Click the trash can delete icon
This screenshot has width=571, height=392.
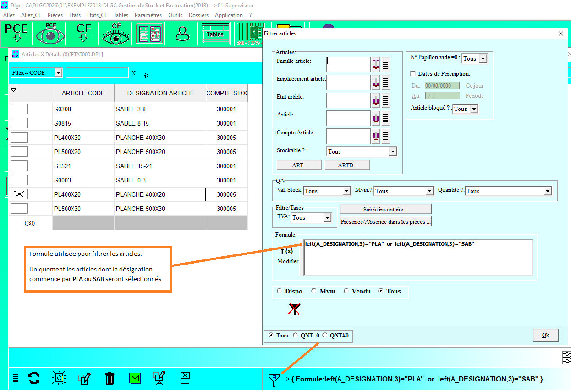(110, 378)
